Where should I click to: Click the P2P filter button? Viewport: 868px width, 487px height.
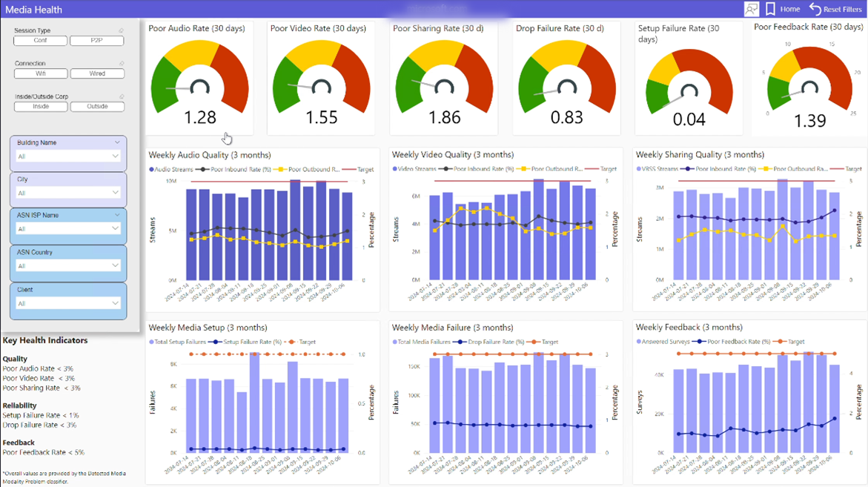tap(97, 41)
